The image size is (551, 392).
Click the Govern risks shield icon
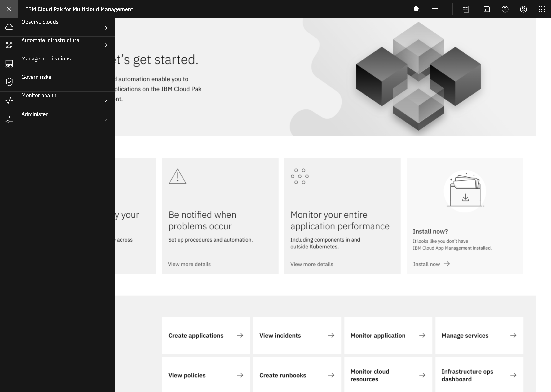[x=9, y=82]
